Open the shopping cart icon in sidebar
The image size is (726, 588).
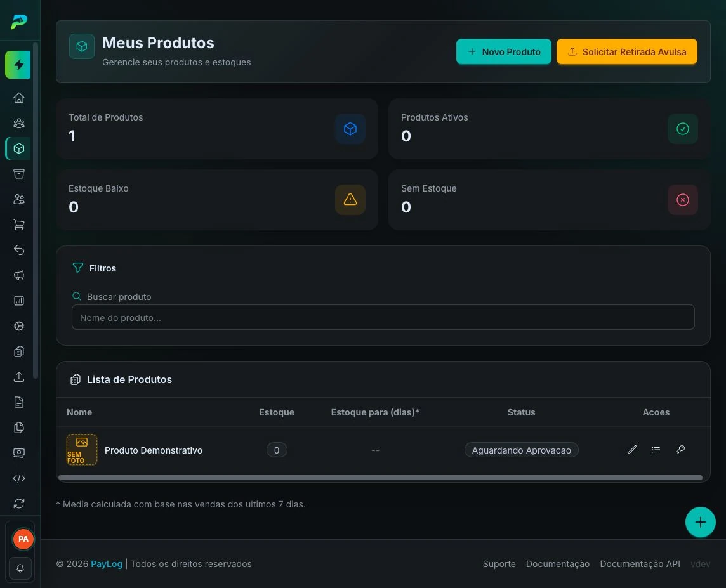(x=19, y=225)
